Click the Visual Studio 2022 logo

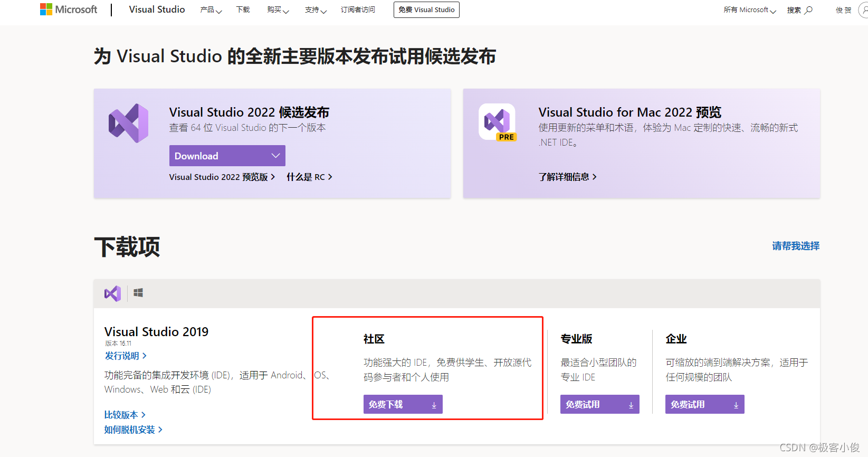[x=128, y=123]
